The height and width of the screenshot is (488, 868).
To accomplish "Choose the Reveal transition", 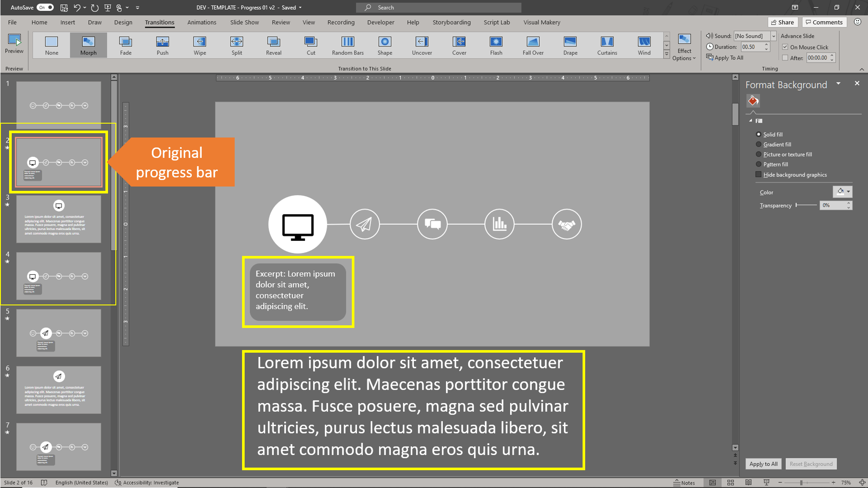I will pyautogui.click(x=273, y=45).
